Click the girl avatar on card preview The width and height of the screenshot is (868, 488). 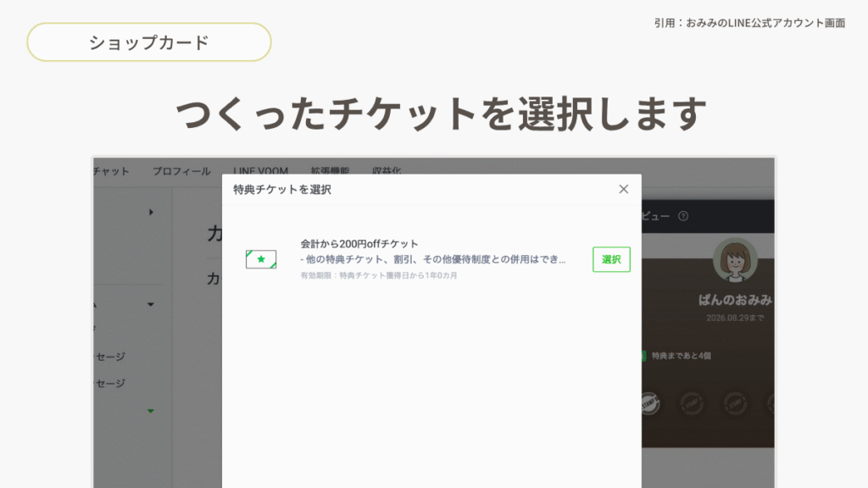736,262
